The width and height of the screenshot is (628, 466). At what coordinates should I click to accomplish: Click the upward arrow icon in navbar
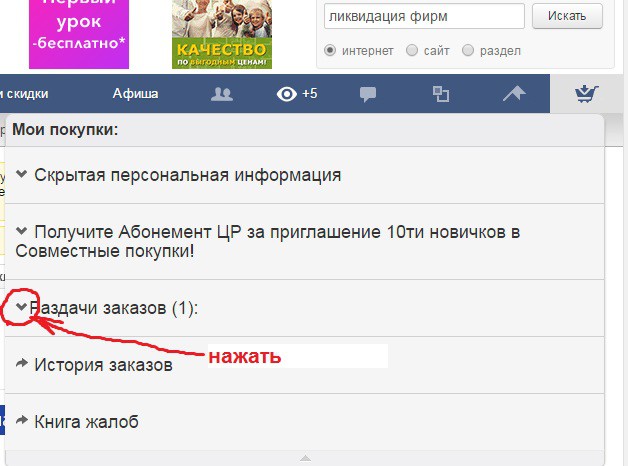(514, 94)
